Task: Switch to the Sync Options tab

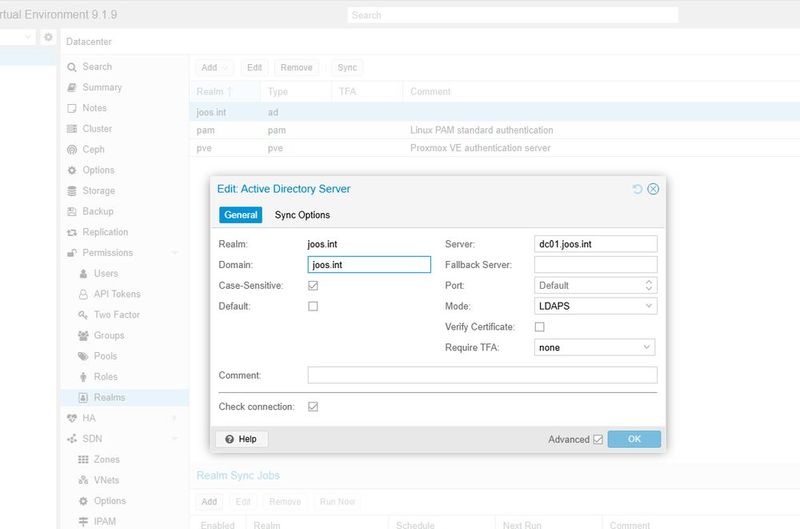Action: pyautogui.click(x=302, y=215)
